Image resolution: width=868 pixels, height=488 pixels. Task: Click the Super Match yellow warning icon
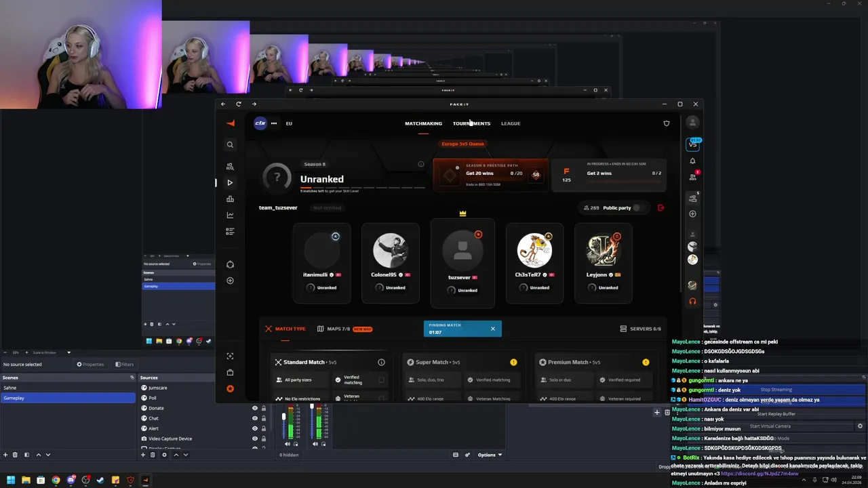point(513,362)
